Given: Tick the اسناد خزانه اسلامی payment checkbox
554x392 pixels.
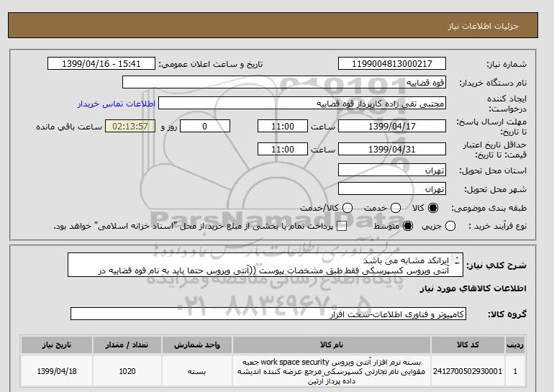Looking at the screenshot, I should [342, 227].
